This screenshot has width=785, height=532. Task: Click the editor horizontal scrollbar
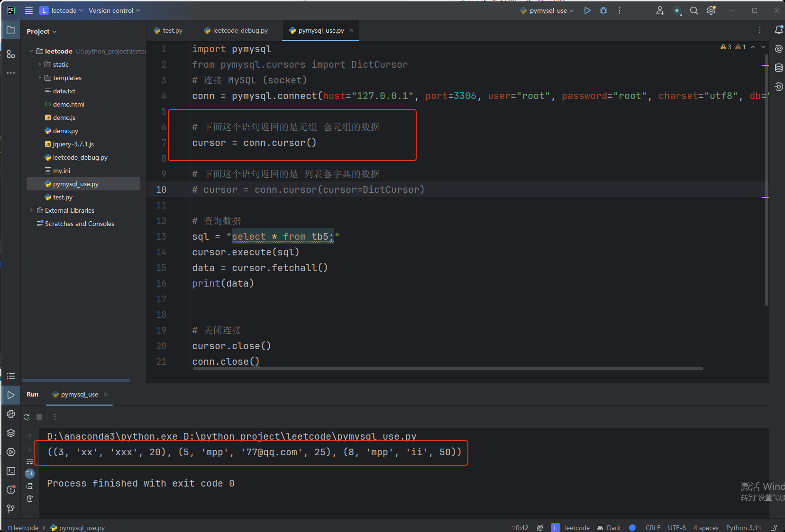pos(448,368)
